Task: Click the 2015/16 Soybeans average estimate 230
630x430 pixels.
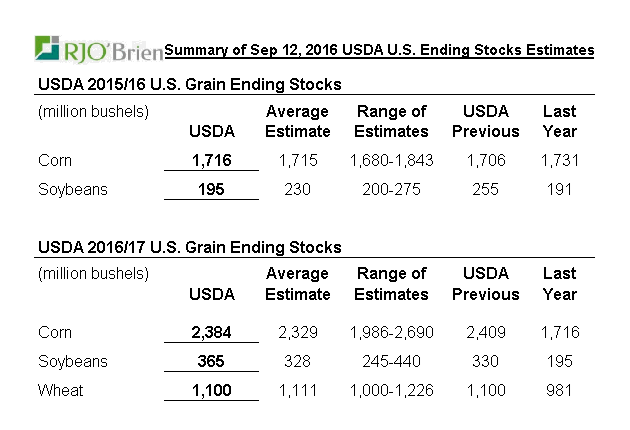Action: click(297, 190)
